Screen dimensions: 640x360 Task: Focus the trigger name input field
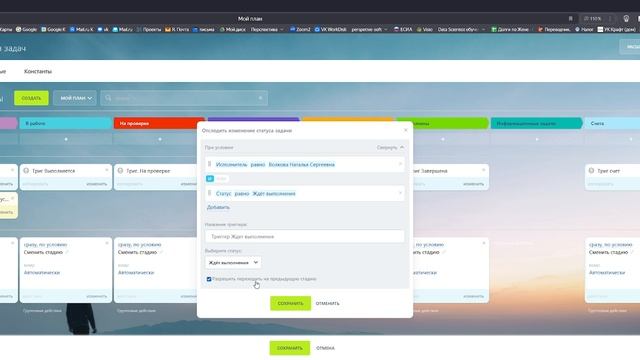pyautogui.click(x=304, y=236)
